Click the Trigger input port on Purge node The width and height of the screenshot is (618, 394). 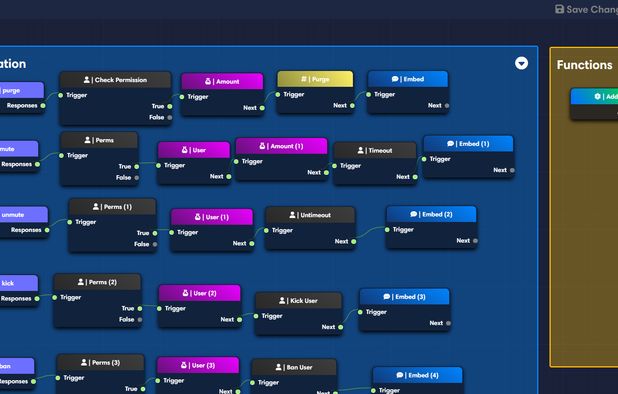tap(278, 95)
